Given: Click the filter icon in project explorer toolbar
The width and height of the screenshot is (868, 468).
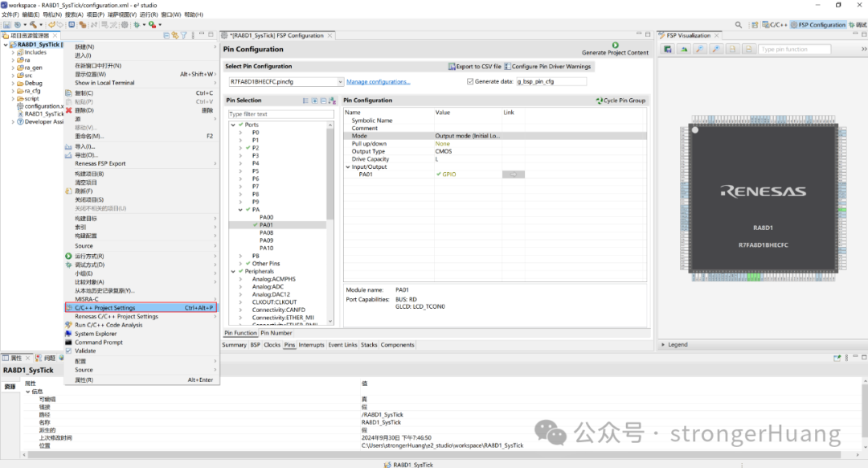Looking at the screenshot, I should tap(183, 35).
